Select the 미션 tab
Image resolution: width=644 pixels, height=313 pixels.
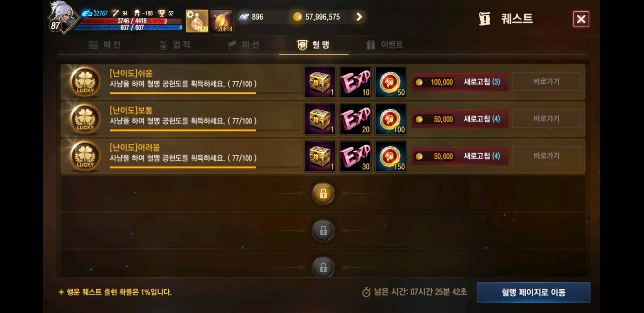[x=244, y=45]
